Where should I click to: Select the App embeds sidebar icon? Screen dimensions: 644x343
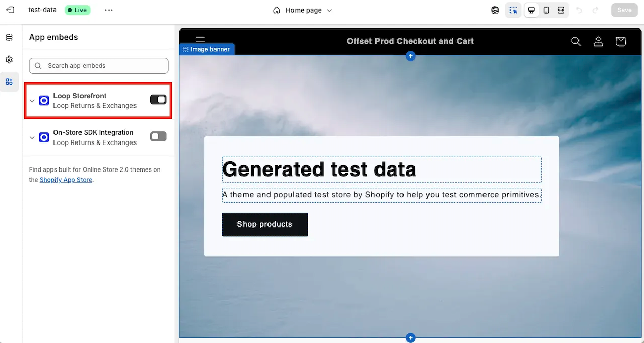coord(9,82)
